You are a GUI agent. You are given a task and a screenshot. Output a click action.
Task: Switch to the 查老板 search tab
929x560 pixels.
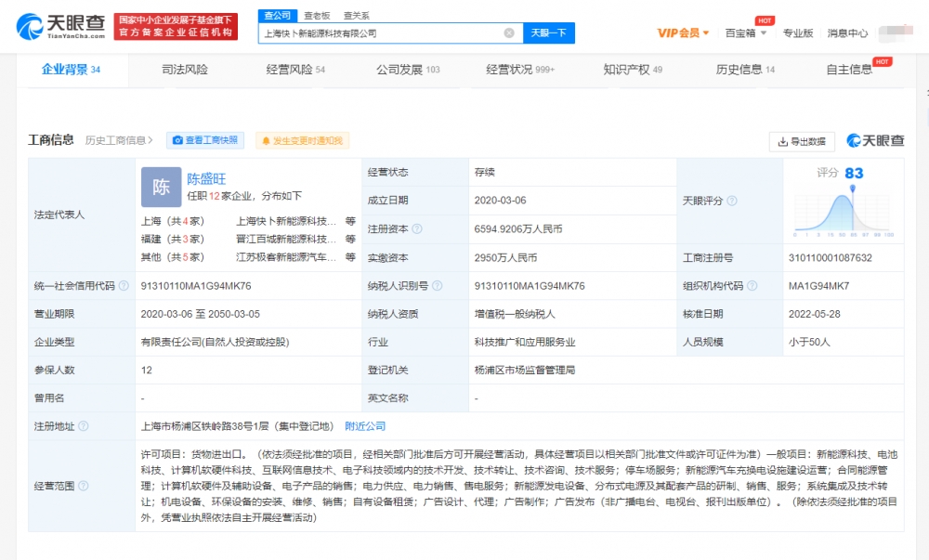click(x=317, y=16)
